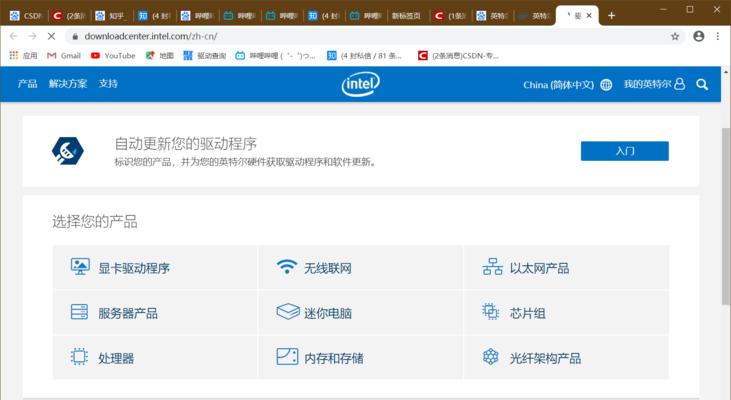This screenshot has width=731, height=400.
Task: Select 光纤架构产品 product category
Action: tap(566, 358)
